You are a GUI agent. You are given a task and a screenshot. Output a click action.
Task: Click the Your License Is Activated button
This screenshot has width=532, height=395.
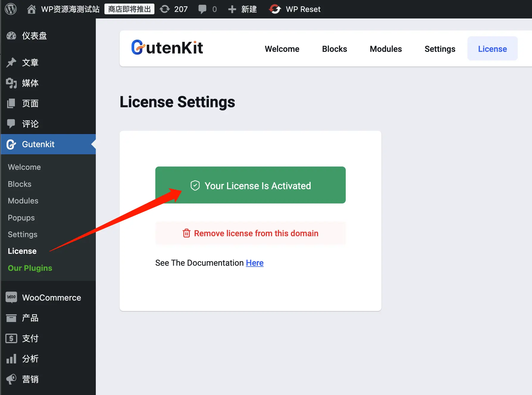coord(251,185)
